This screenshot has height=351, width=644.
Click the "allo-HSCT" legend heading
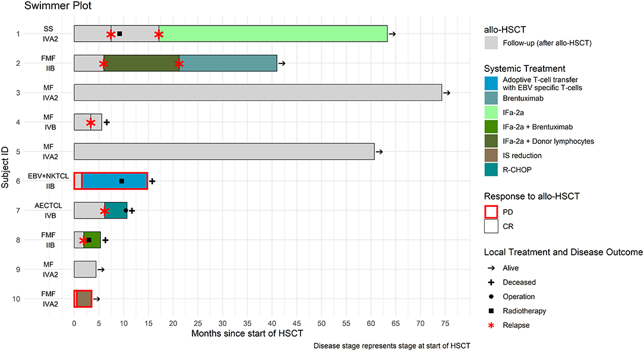pos(505,30)
